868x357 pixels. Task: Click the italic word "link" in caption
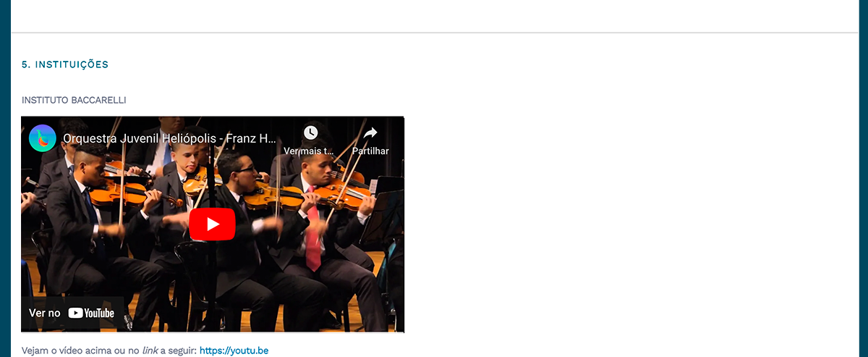click(x=150, y=350)
